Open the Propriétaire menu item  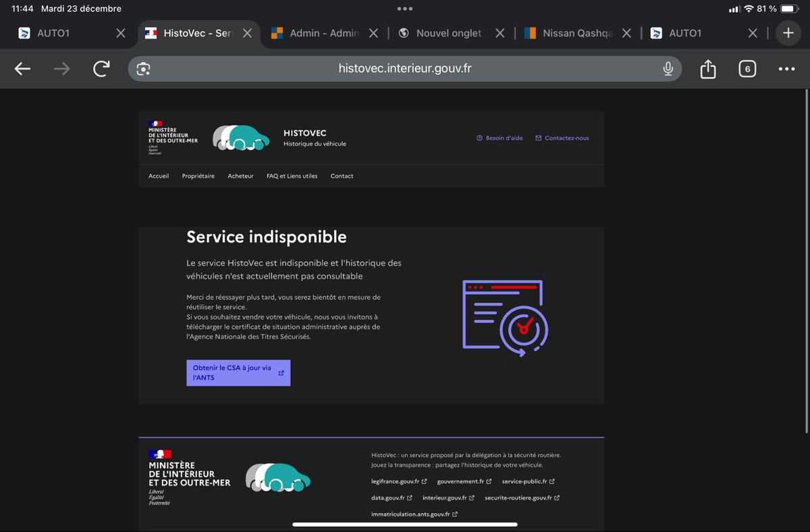[198, 176]
